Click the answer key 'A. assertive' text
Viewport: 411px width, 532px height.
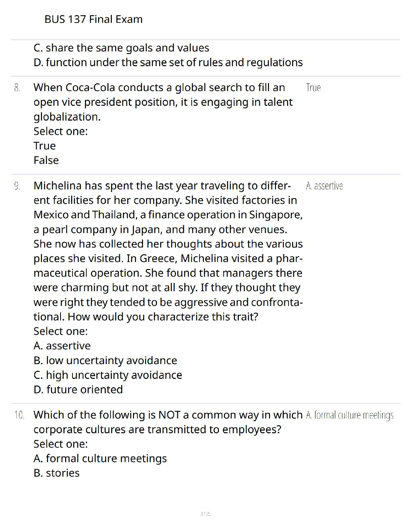pyautogui.click(x=324, y=186)
